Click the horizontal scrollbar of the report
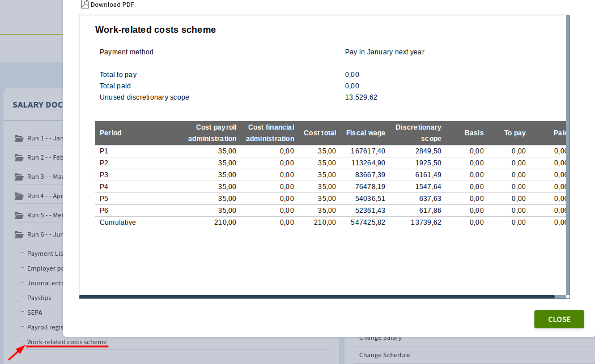This screenshot has width=595, height=364. [x=317, y=297]
